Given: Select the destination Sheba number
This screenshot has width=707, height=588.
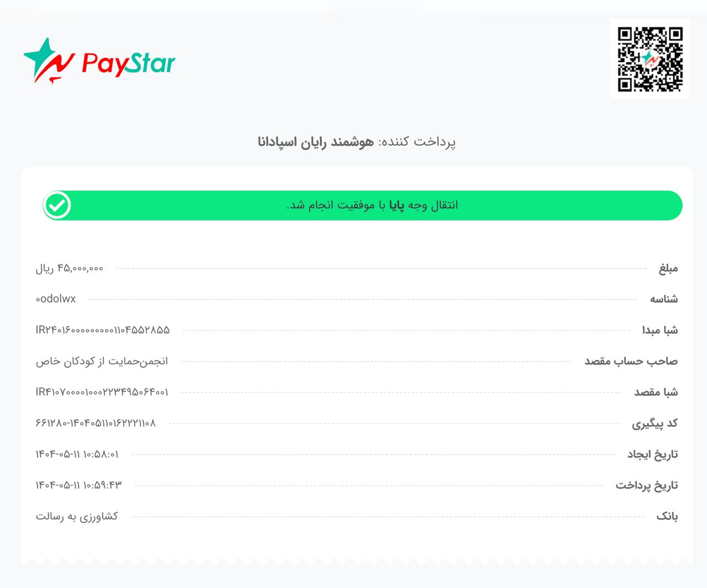Looking at the screenshot, I should pos(102,392).
